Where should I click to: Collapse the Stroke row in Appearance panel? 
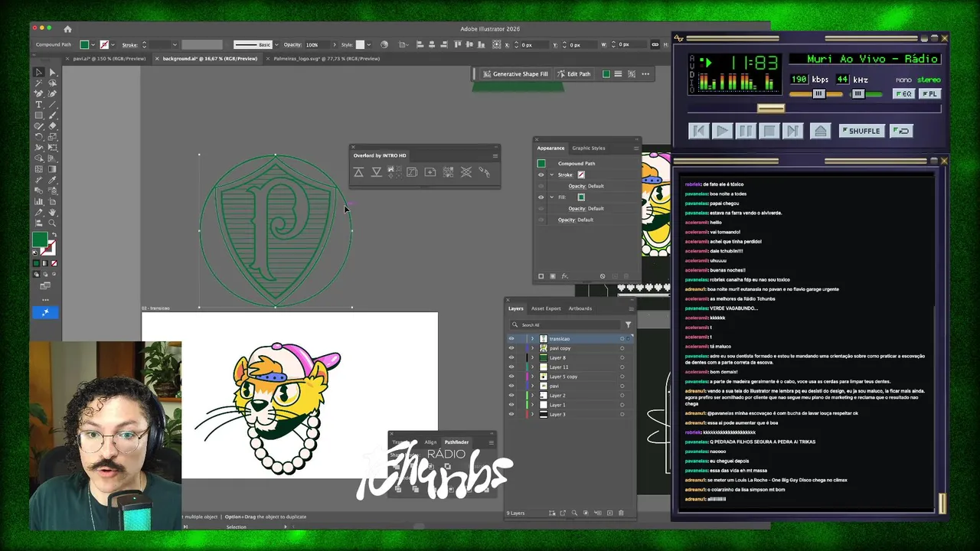tap(551, 174)
